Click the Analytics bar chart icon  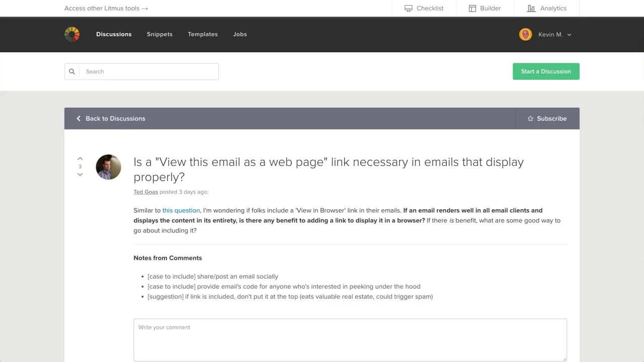tap(531, 9)
